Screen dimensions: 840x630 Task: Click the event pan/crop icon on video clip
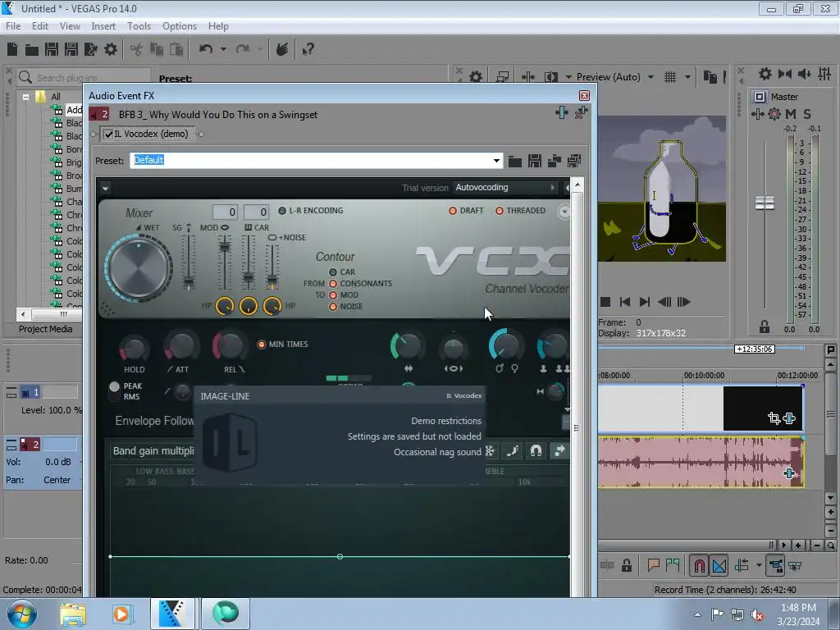coord(774,418)
